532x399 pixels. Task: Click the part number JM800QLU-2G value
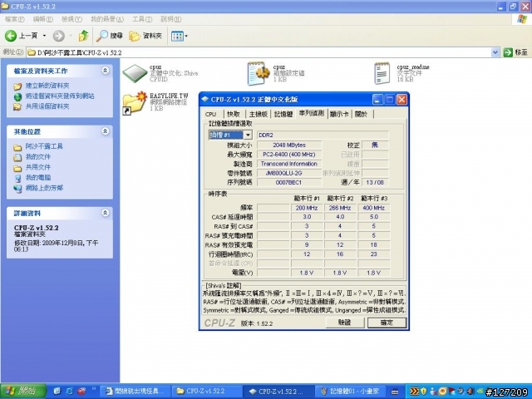(289, 173)
